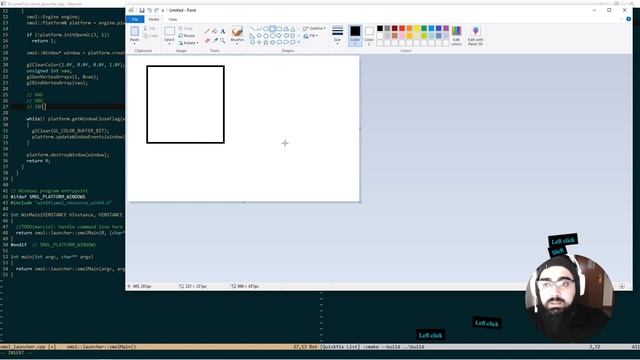Pick the yellow color swatch
The height and width of the screenshot is (360, 640).
pos(417,28)
